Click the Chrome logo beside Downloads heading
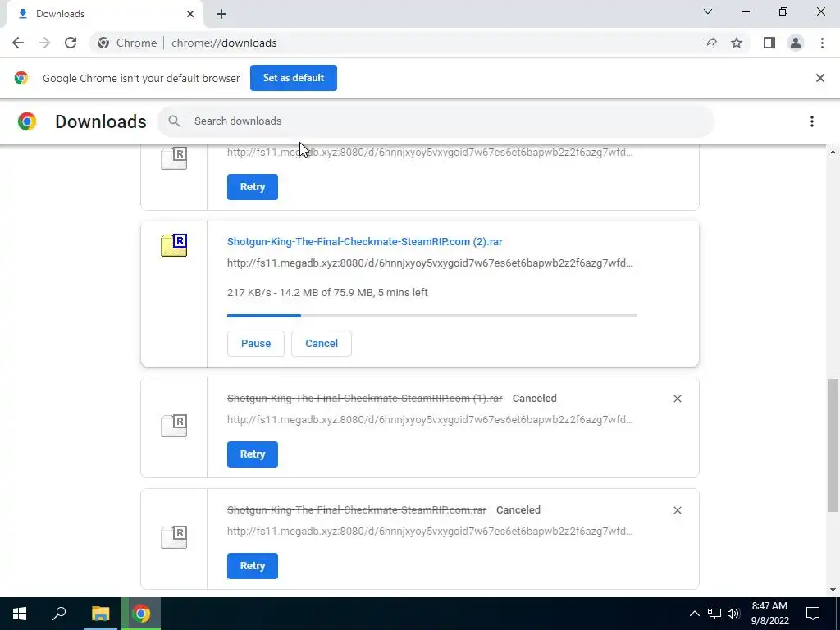The width and height of the screenshot is (840, 630). tap(27, 121)
